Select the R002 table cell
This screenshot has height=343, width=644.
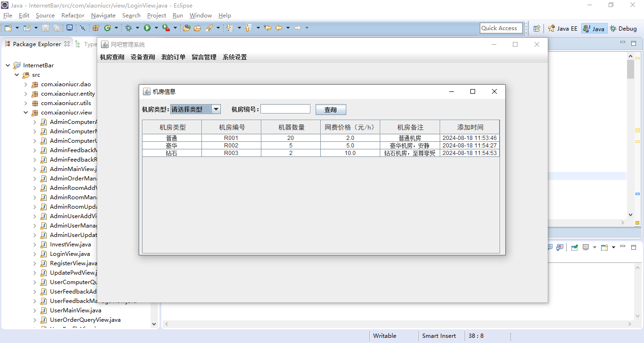pyautogui.click(x=231, y=146)
